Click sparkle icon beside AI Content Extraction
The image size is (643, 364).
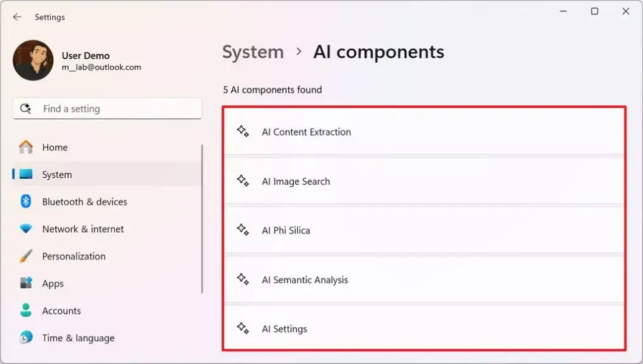click(x=242, y=131)
